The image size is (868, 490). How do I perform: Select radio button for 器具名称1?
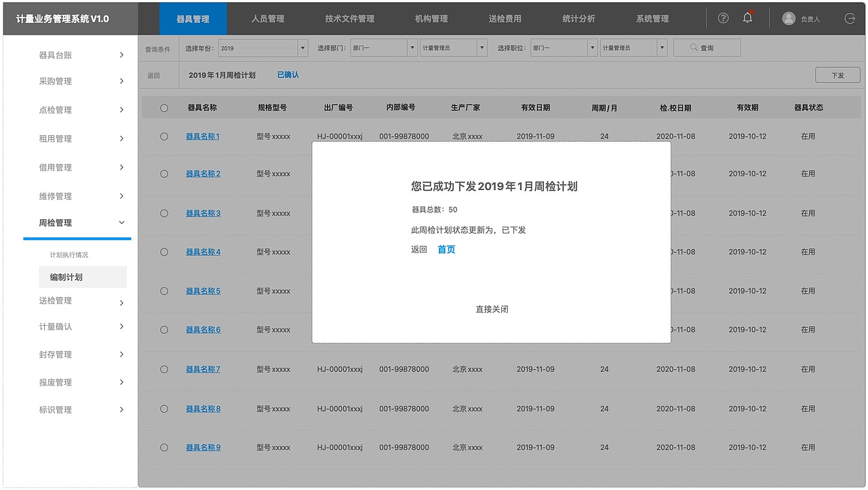tap(164, 136)
